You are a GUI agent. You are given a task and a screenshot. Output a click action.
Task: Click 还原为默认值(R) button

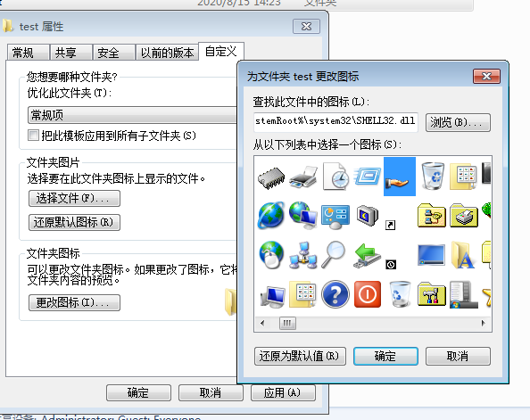[x=300, y=356]
